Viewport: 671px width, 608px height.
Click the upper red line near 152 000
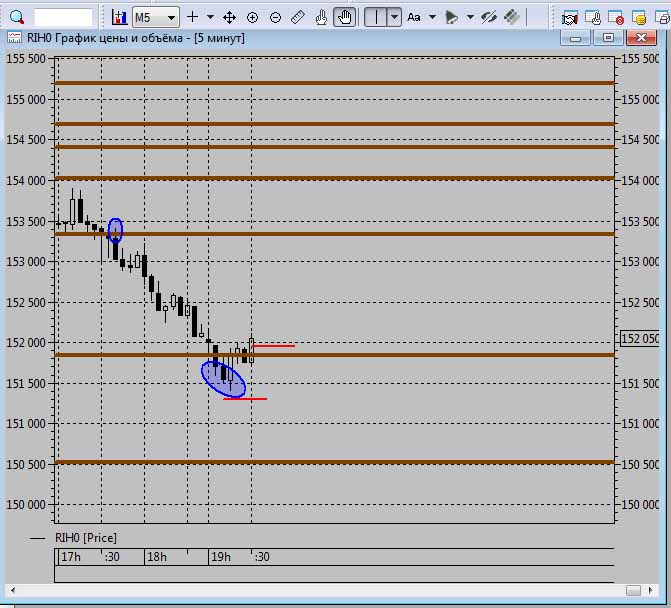274,345
